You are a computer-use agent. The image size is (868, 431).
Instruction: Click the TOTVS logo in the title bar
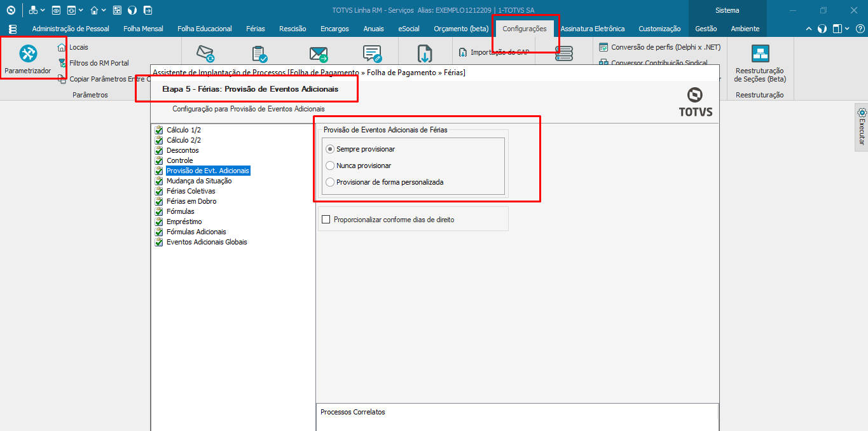[x=10, y=10]
